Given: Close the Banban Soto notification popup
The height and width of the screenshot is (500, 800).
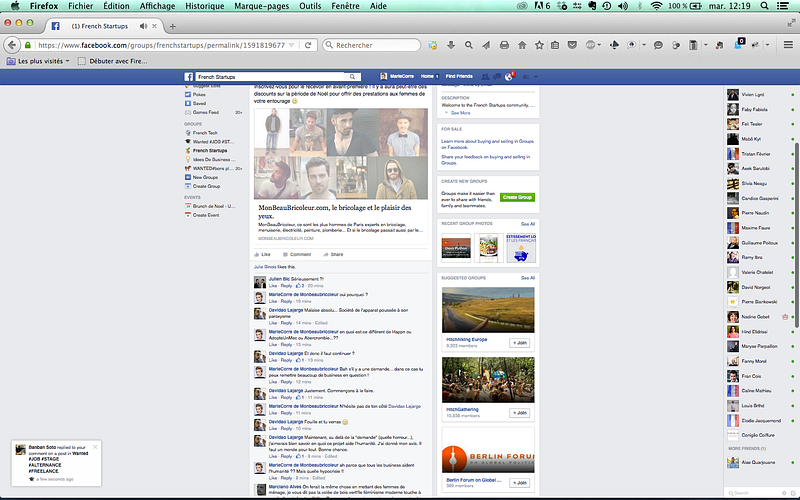Looking at the screenshot, I should click(x=95, y=447).
